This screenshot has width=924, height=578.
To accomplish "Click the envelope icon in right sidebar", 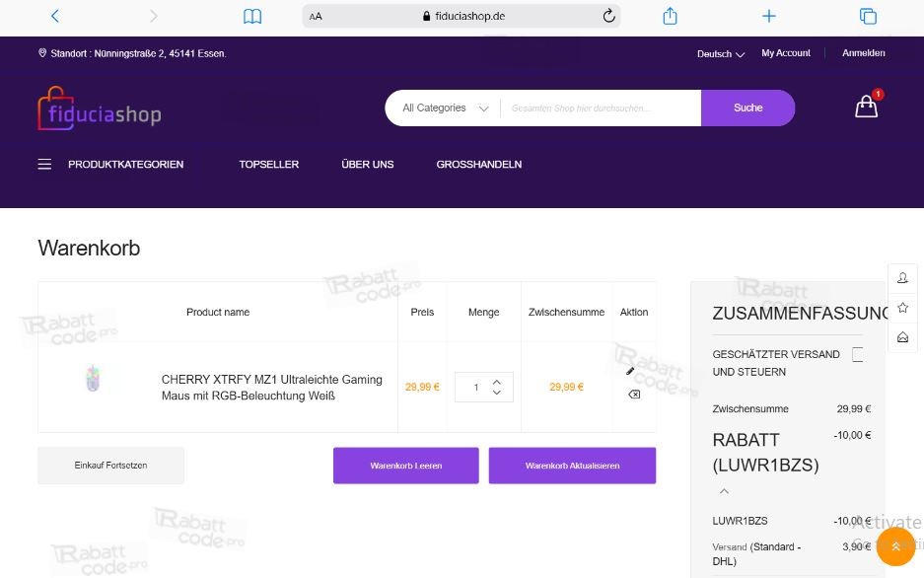I will point(902,337).
